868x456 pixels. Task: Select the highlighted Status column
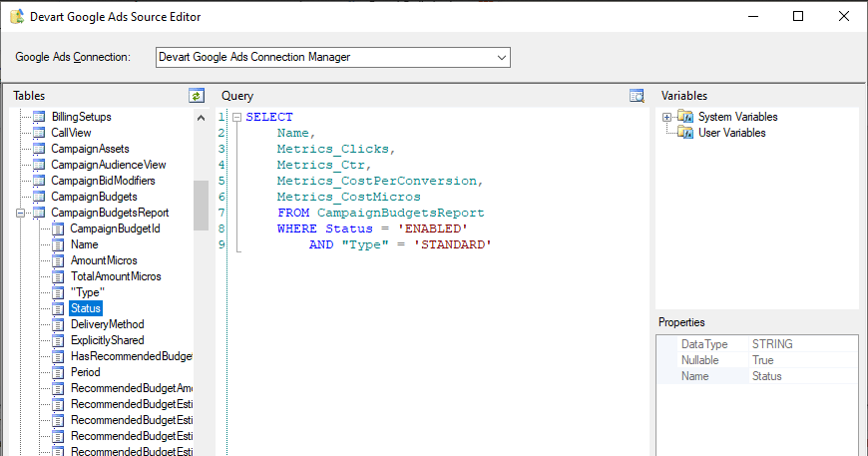coord(86,308)
